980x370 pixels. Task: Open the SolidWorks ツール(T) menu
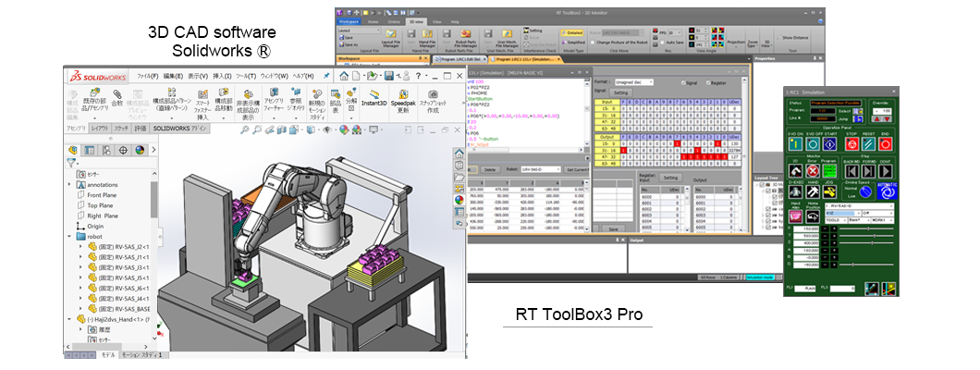245,75
